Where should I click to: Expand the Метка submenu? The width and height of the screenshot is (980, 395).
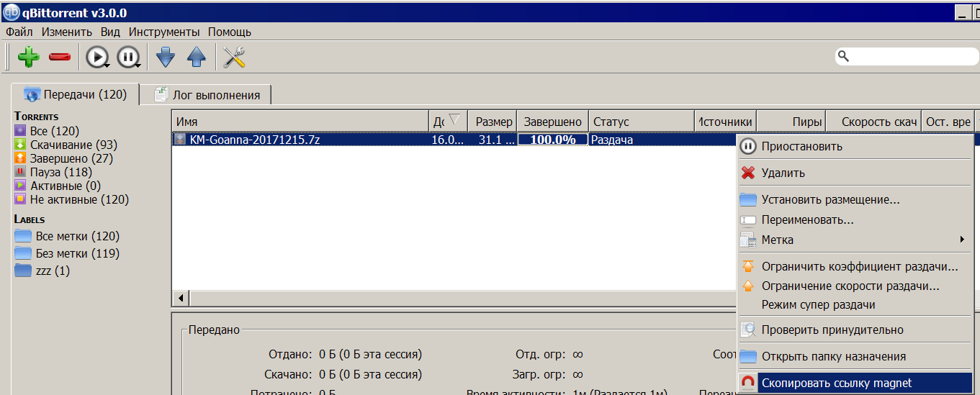tap(855, 240)
